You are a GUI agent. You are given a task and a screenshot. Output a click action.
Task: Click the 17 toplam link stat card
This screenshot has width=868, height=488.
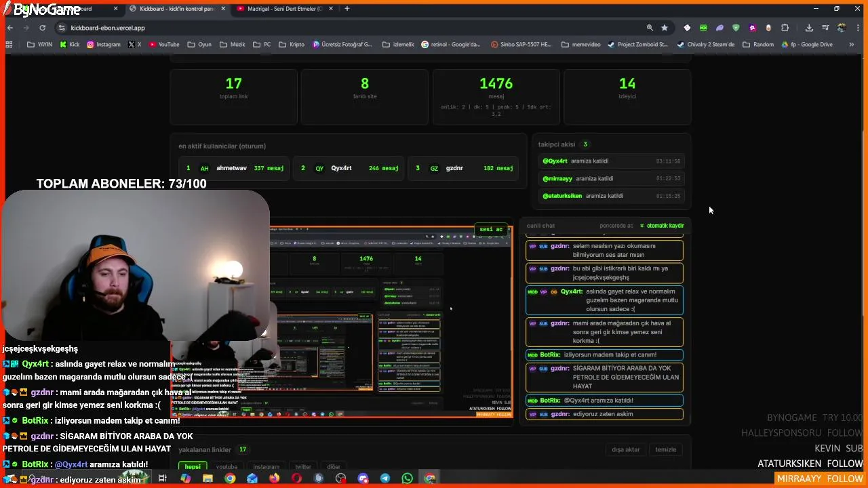point(233,96)
